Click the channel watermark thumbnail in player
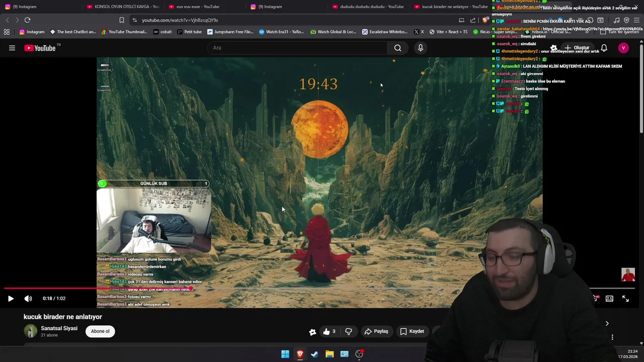 (628, 275)
